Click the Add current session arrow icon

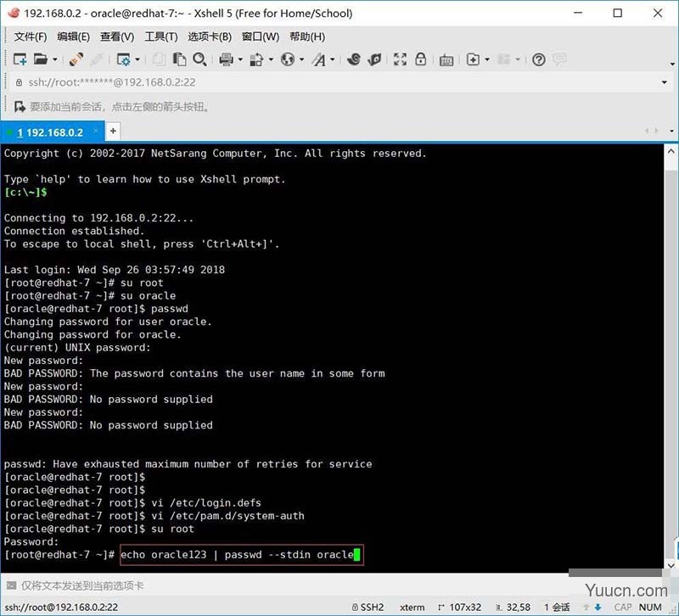[x=20, y=107]
